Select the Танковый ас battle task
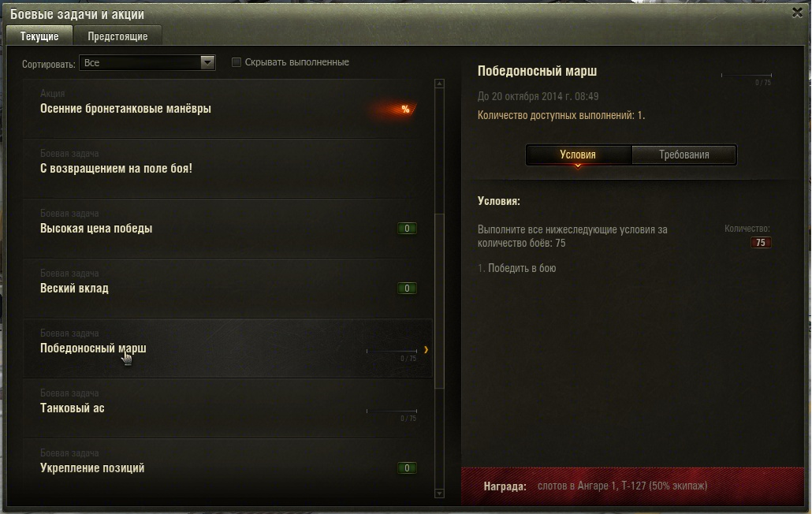This screenshot has height=514, width=812. coord(227,408)
